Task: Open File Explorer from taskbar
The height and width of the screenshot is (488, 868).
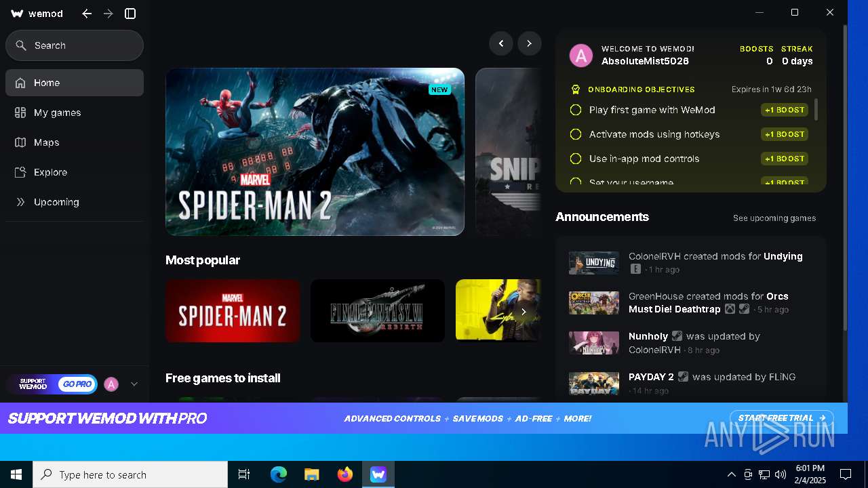Action: (x=311, y=474)
